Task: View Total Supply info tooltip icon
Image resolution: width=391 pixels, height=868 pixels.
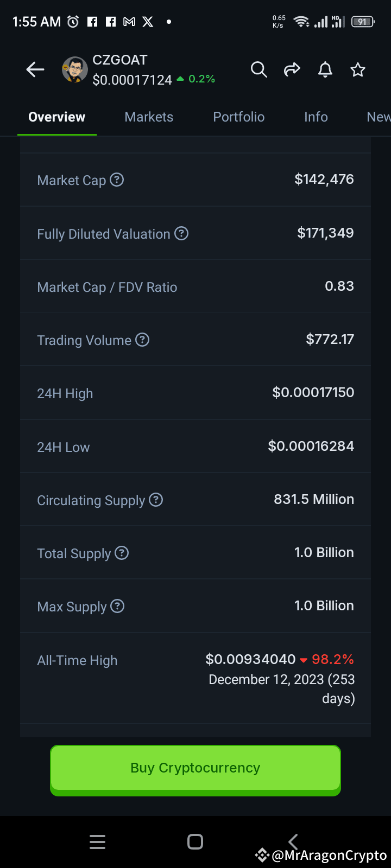Action: [122, 553]
